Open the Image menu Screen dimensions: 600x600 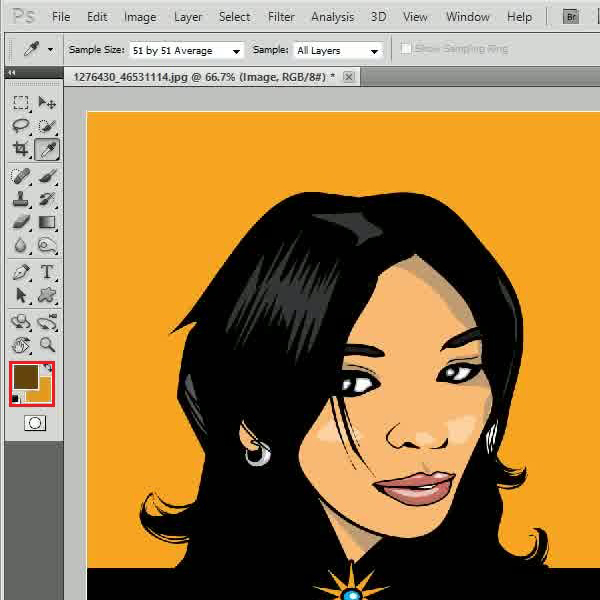coord(140,17)
